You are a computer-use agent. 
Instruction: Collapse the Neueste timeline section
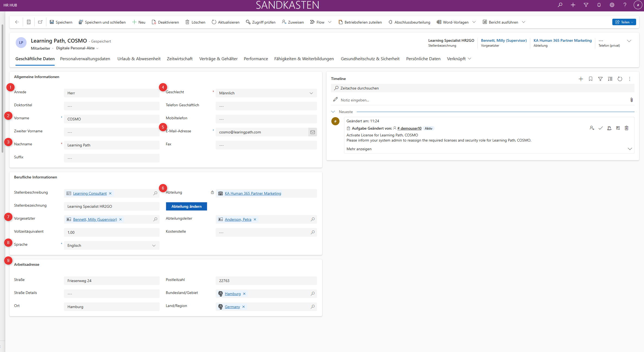coord(333,112)
